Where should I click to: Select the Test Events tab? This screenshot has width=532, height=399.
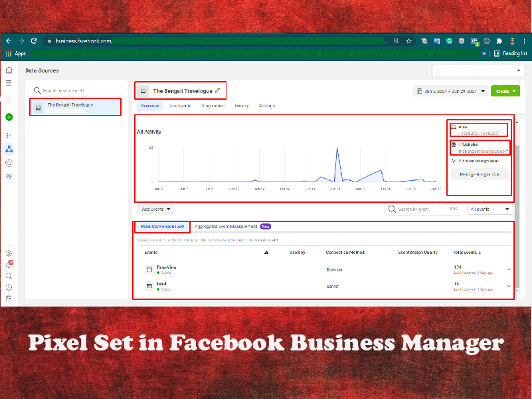[181, 106]
